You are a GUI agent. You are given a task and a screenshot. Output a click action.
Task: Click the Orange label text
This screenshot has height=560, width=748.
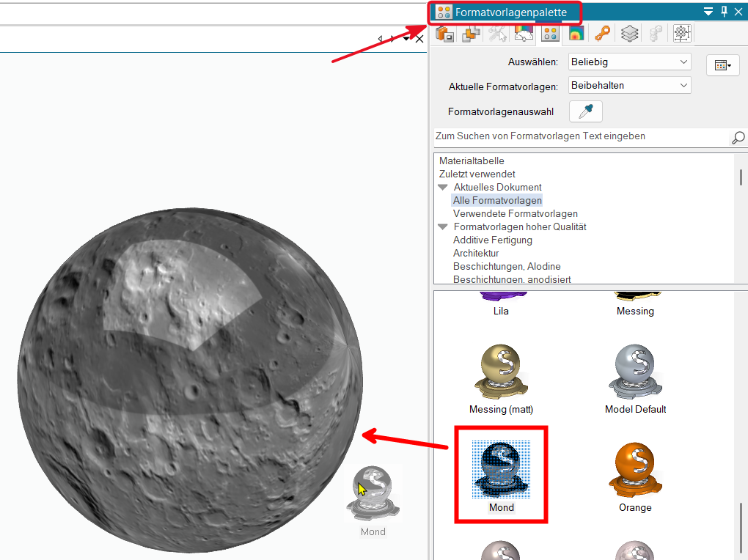[635, 507]
